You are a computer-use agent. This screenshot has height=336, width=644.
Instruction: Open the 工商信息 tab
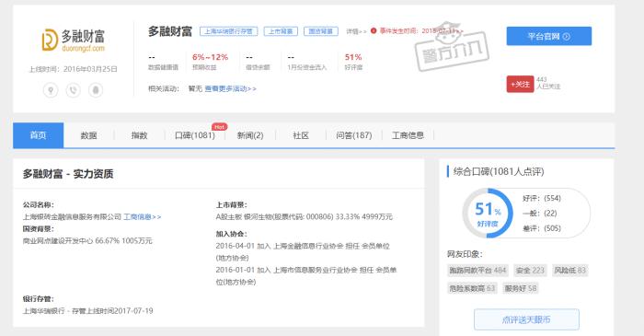point(408,135)
